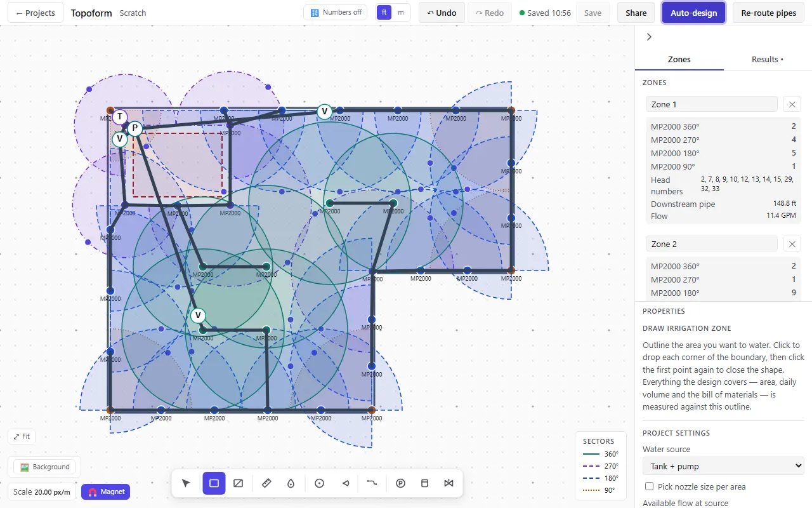Viewport: 812px width, 508px height.
Task: Click the Auto-design button
Action: click(x=693, y=13)
